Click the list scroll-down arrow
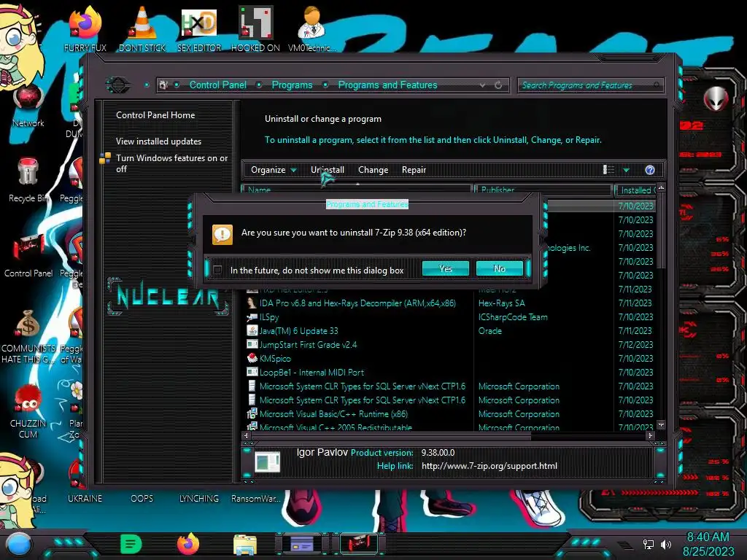747x560 pixels. pos(661,424)
